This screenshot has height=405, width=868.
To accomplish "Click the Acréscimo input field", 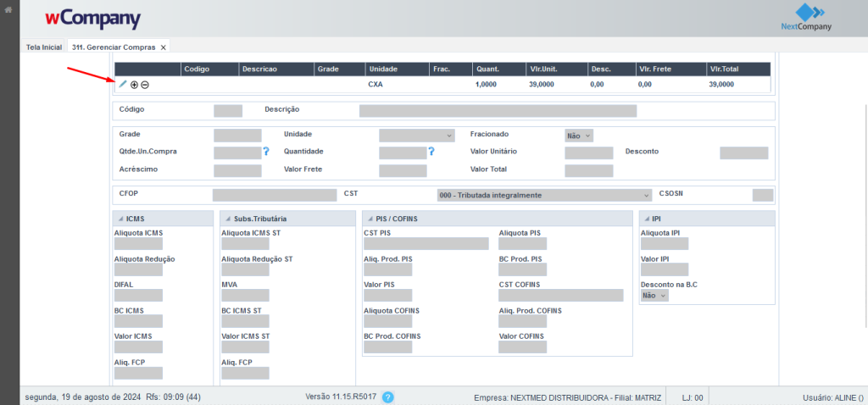I will [237, 170].
